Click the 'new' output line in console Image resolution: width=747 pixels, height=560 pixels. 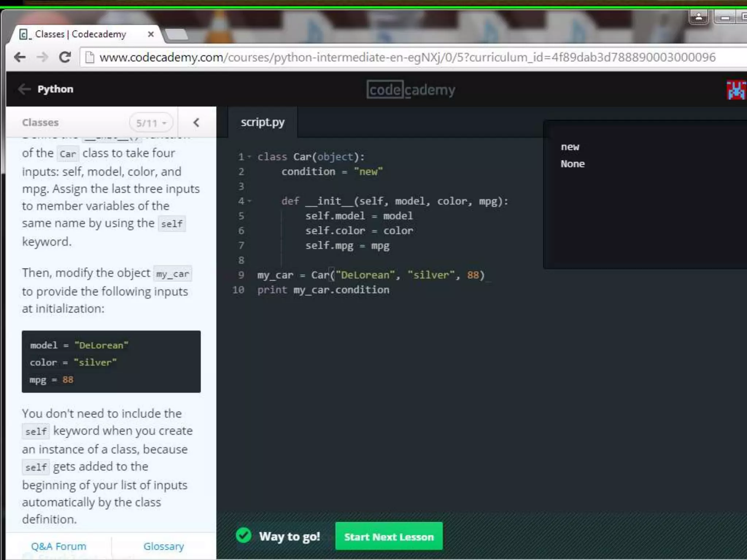click(x=570, y=147)
